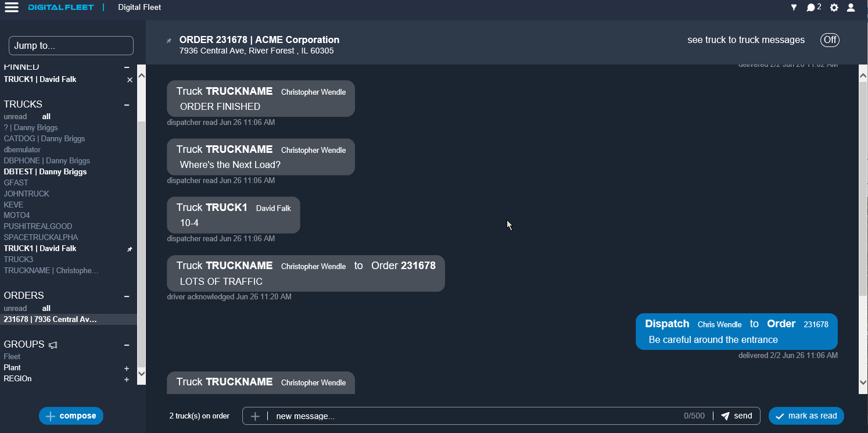Show all orders filter

(46, 309)
